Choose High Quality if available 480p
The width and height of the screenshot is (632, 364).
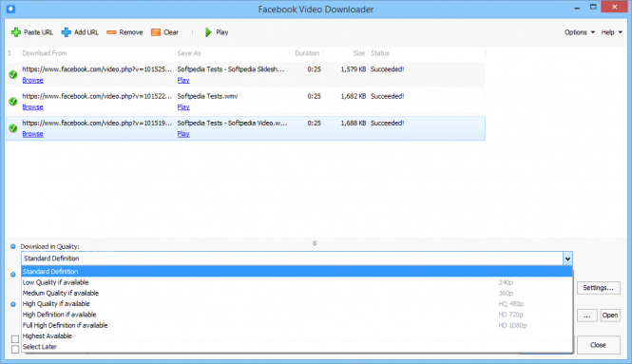click(x=297, y=303)
